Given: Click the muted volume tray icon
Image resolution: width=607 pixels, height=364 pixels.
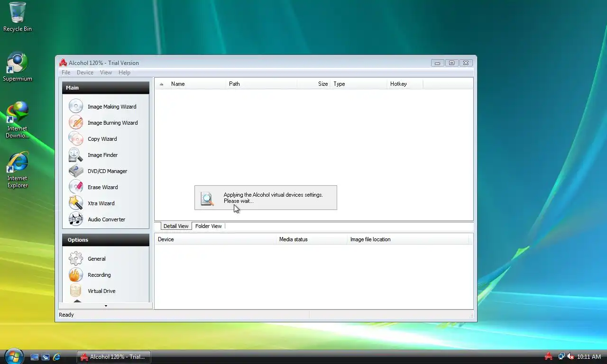Looking at the screenshot, I should click(570, 356).
